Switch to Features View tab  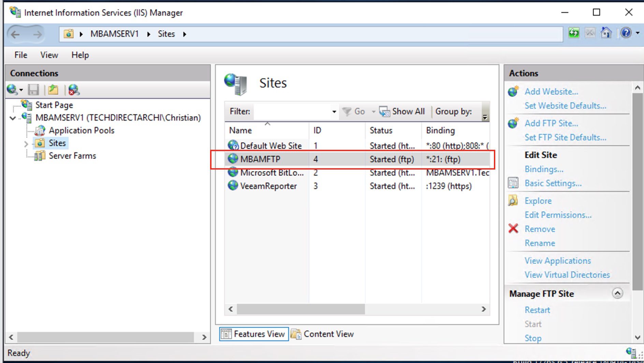(254, 334)
